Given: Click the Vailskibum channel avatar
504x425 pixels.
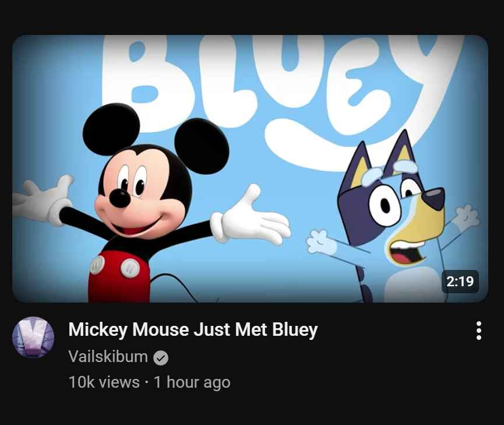Looking at the screenshot, I should pyautogui.click(x=33, y=337).
